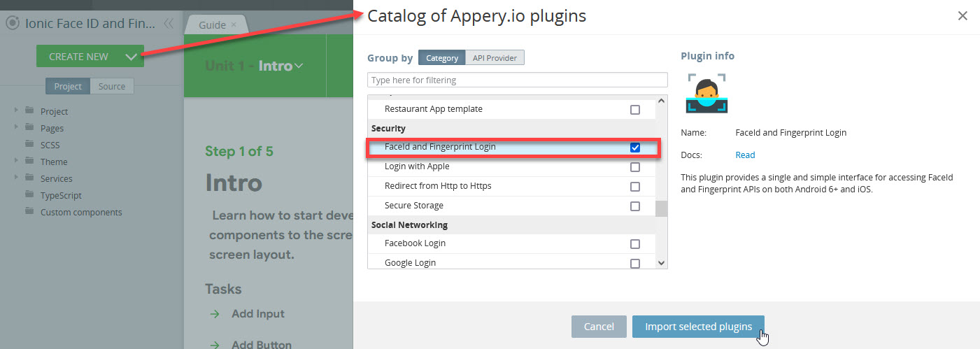Expand the Theme tree node

pyautogui.click(x=16, y=161)
